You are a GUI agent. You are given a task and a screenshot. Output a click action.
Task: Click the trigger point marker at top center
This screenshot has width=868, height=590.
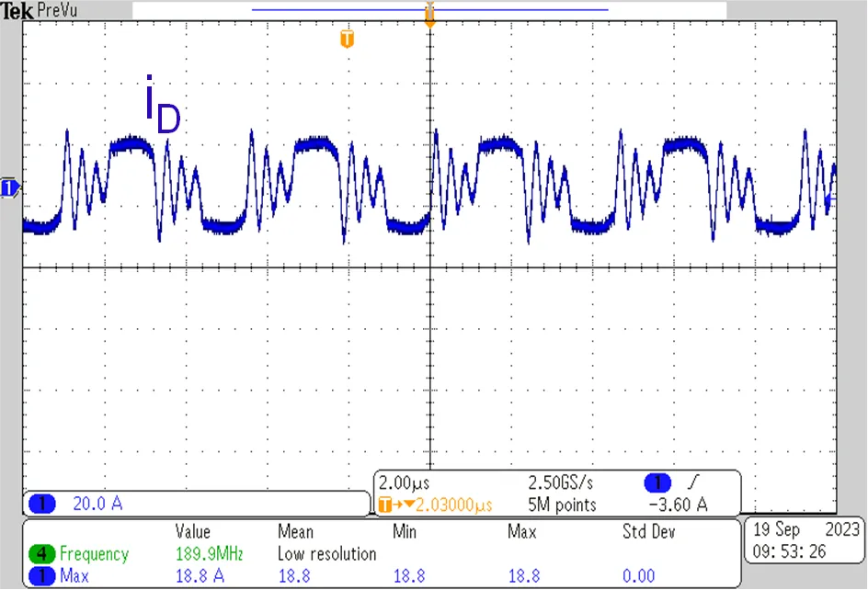coord(428,13)
